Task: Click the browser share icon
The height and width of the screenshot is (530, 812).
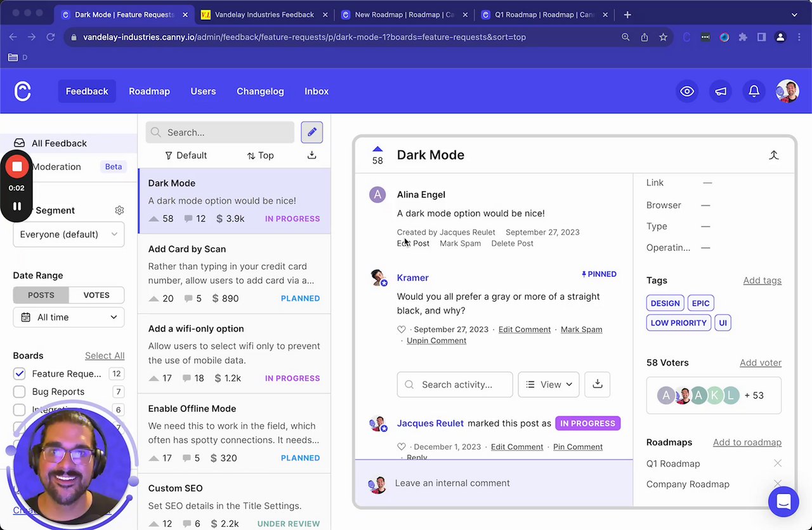Action: (645, 37)
